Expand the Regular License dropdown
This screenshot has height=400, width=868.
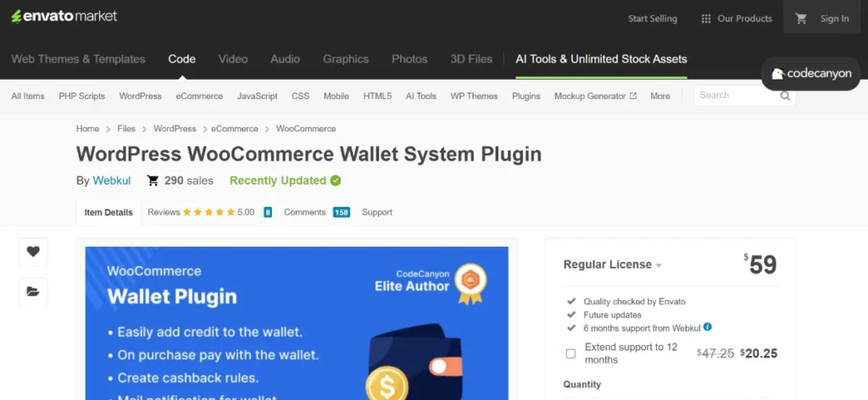613,264
